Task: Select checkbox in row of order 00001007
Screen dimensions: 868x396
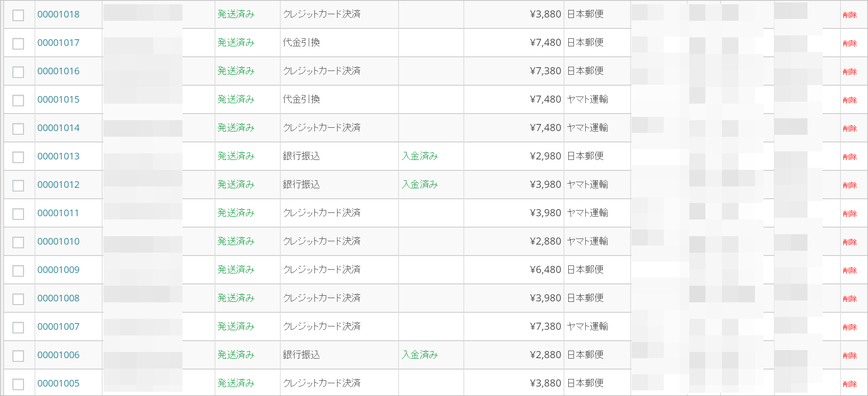Action: click(x=18, y=327)
